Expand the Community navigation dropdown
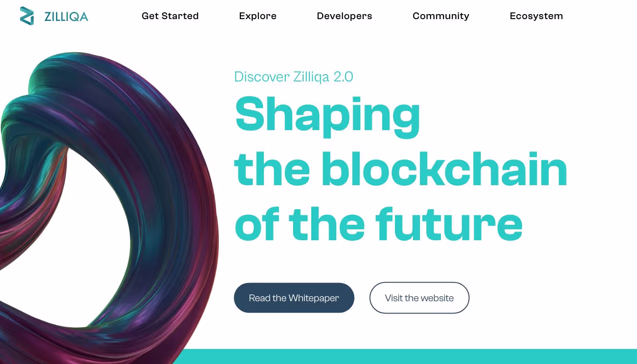This screenshot has width=637, height=364. pyautogui.click(x=440, y=16)
